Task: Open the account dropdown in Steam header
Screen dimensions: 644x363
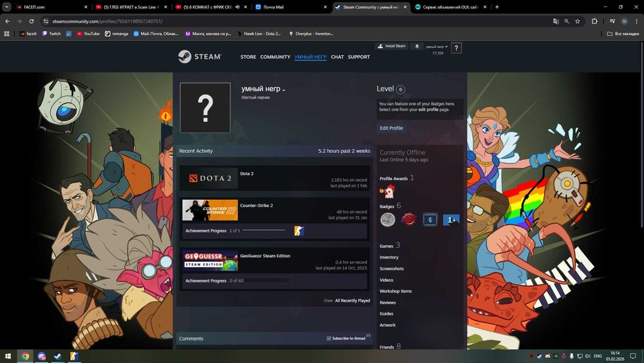Action: [x=436, y=46]
